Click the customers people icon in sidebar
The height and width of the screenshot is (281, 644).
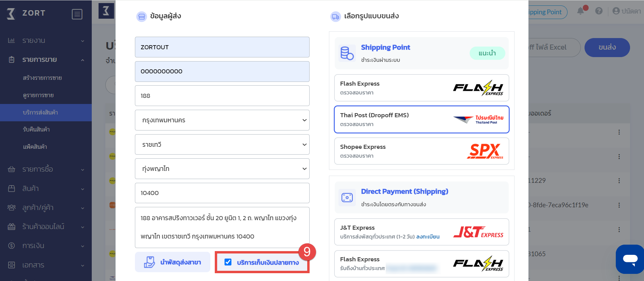click(11, 207)
